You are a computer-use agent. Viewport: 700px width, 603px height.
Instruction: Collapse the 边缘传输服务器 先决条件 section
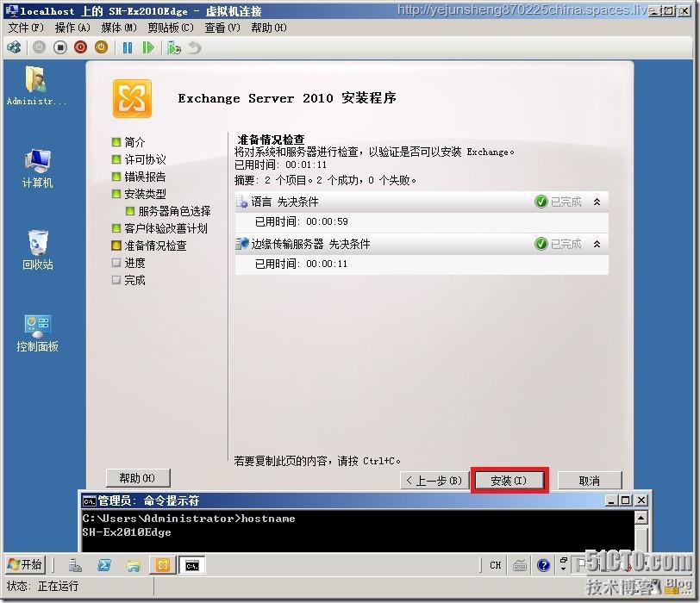[597, 244]
